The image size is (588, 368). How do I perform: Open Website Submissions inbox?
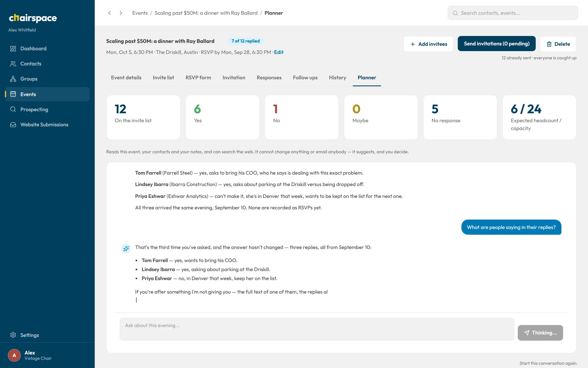(x=47, y=125)
